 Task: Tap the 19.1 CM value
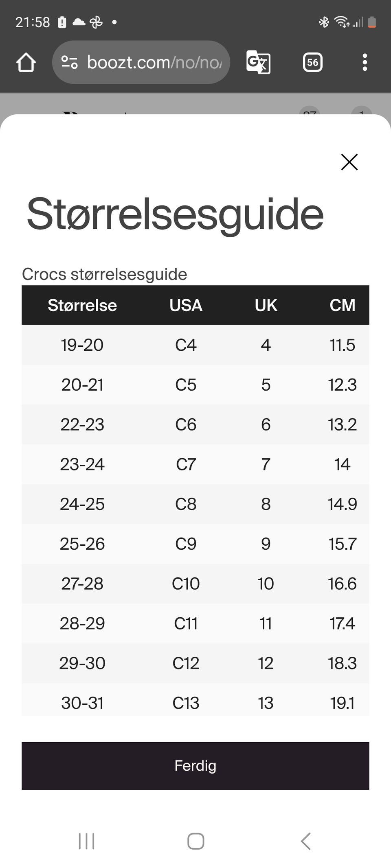342,703
